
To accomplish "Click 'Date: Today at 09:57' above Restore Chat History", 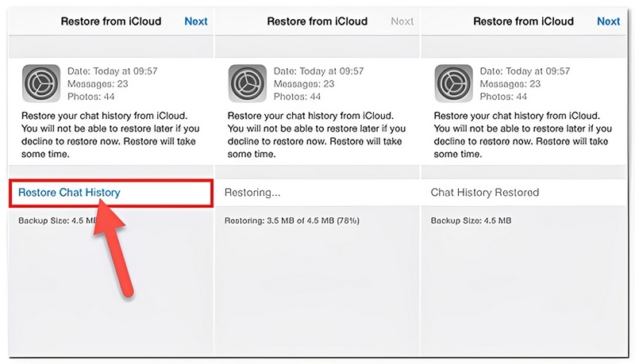I will (112, 71).
